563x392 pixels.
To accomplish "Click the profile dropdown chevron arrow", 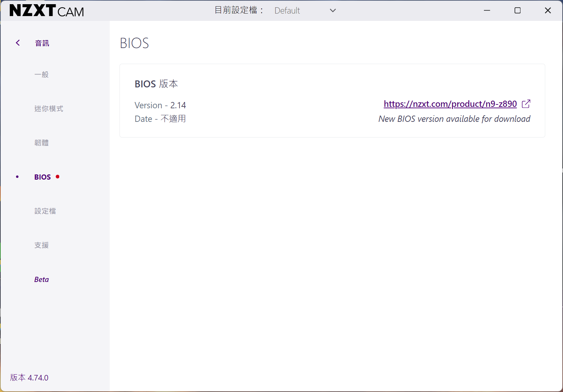I will pos(333,10).
